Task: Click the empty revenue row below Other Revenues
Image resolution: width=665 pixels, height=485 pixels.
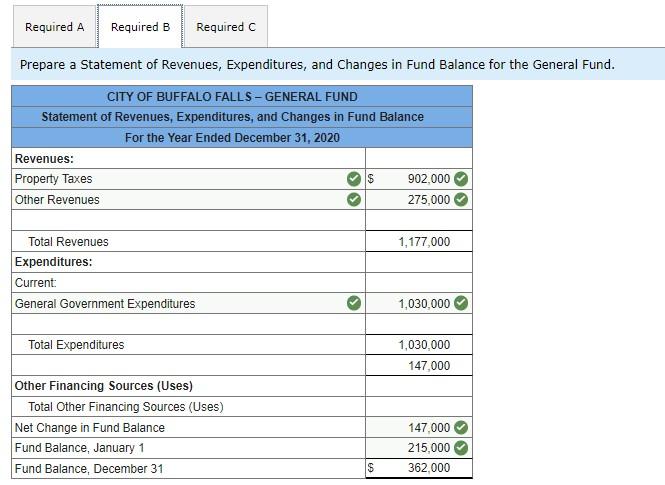Action: click(x=188, y=220)
